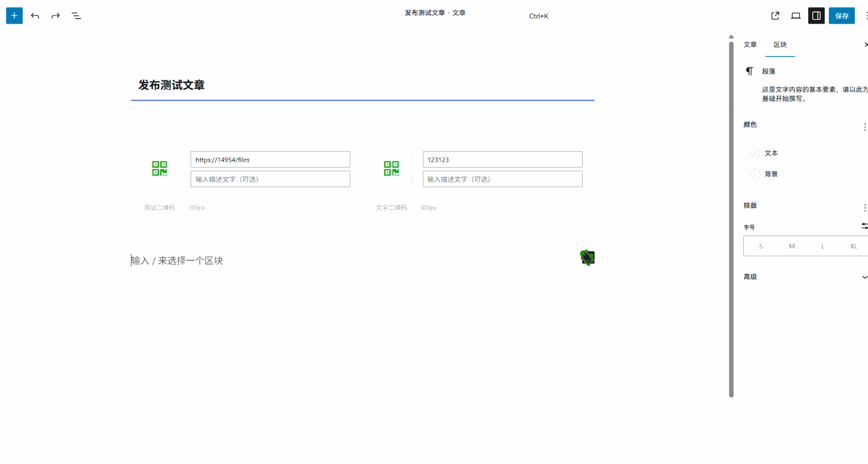Click the post title 发布测试文章
This screenshot has width=868, height=464.
click(172, 85)
